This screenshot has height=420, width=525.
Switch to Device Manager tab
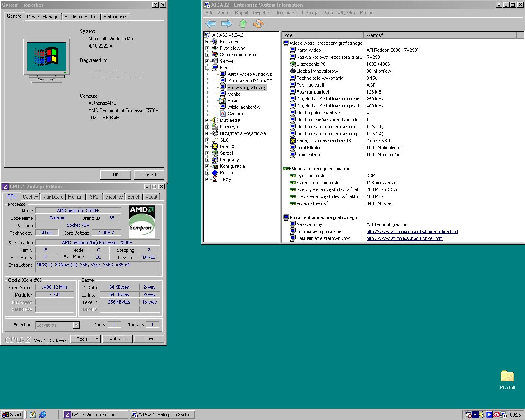43,17
